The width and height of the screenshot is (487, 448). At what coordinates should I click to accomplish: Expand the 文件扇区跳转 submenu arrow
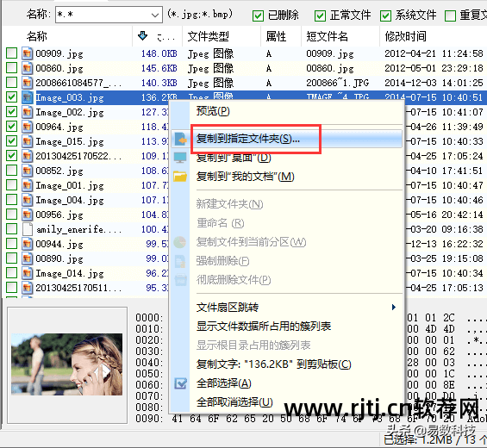(394, 308)
